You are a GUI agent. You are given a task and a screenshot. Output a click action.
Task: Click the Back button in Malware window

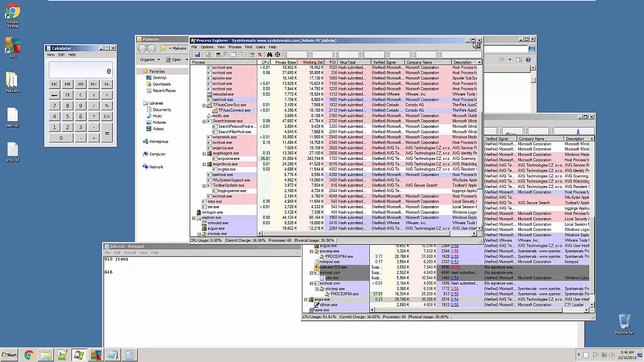(x=142, y=49)
